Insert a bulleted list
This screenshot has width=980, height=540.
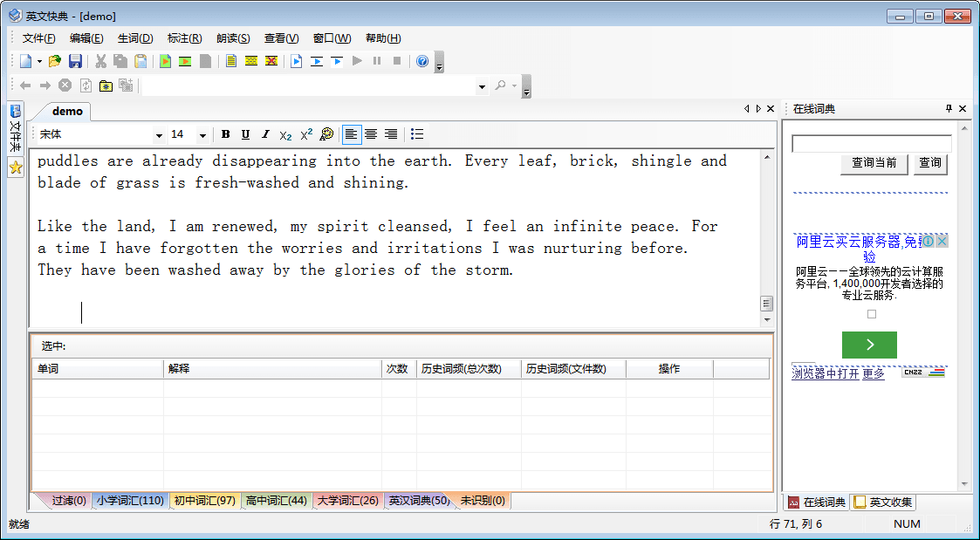tap(417, 134)
